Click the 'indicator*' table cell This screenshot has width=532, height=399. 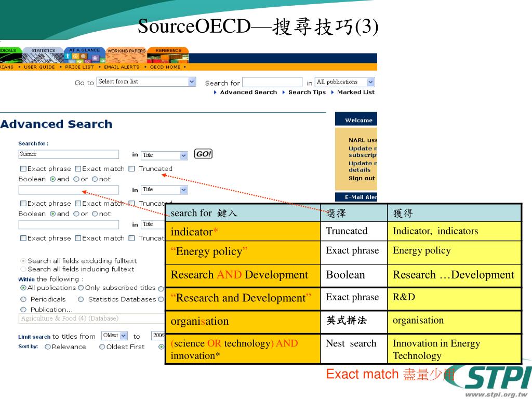click(x=243, y=232)
